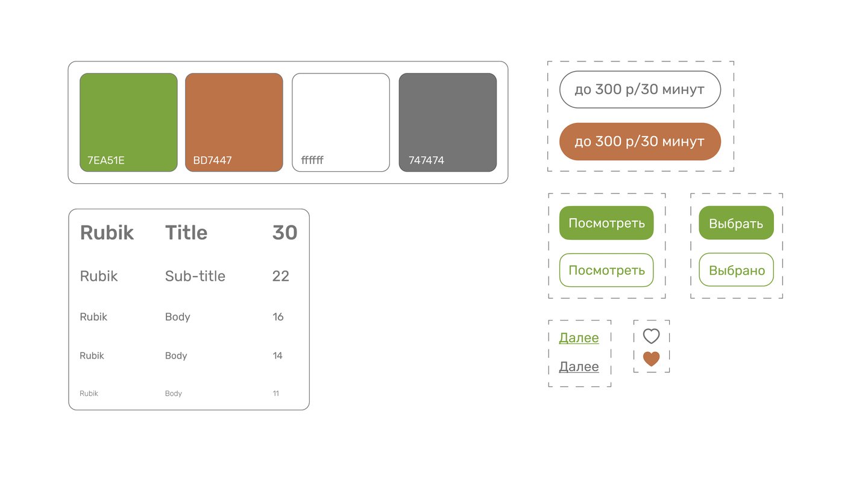Select the orange BD7447 color swatch
Image resolution: width=868 pixels, height=488 pixels.
(234, 122)
